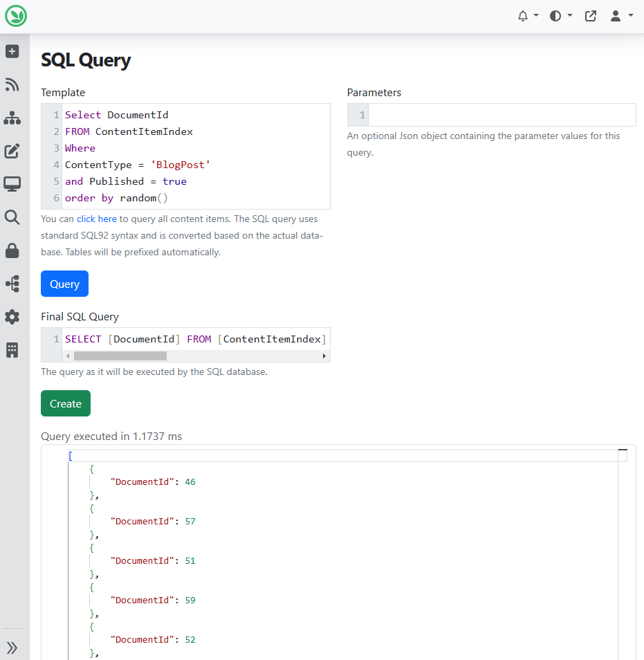The width and height of the screenshot is (644, 660).
Task: Open the New content plus icon in sidebar
Action: pyautogui.click(x=12, y=51)
